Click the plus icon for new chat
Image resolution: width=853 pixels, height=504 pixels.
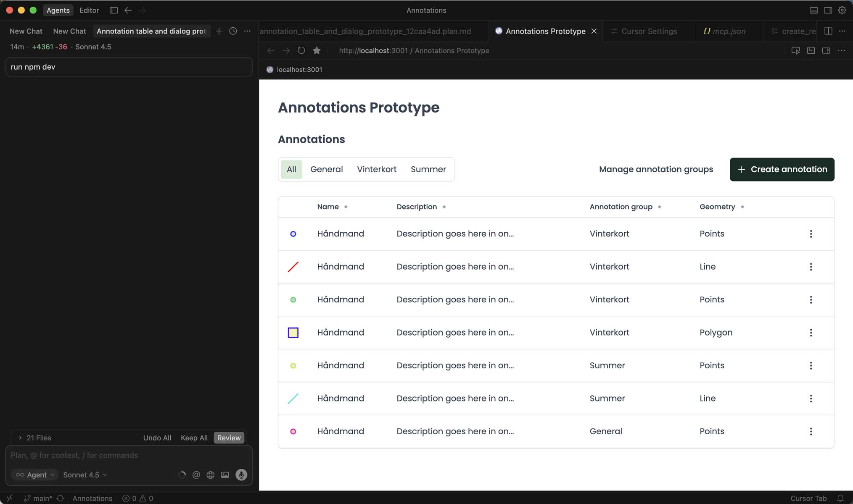(x=219, y=31)
